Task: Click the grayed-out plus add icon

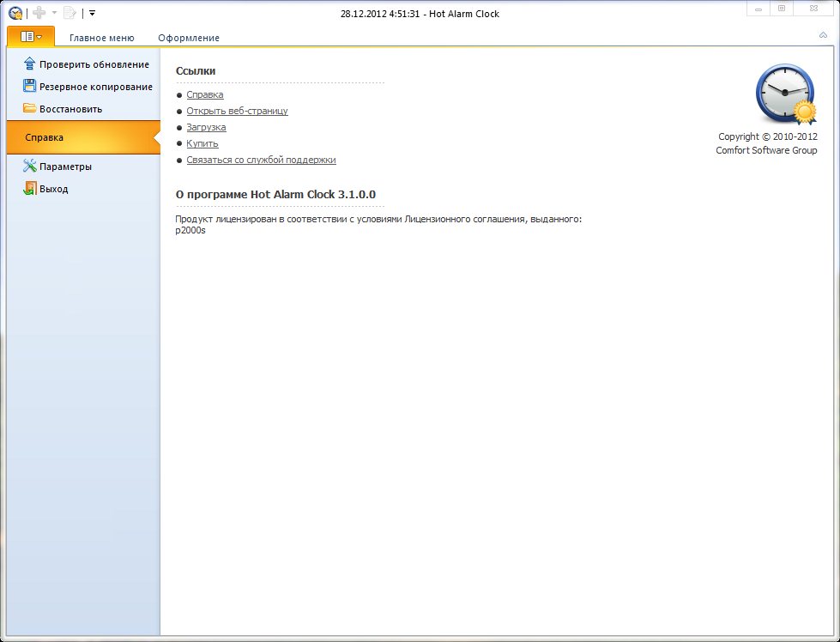Action: pos(39,12)
